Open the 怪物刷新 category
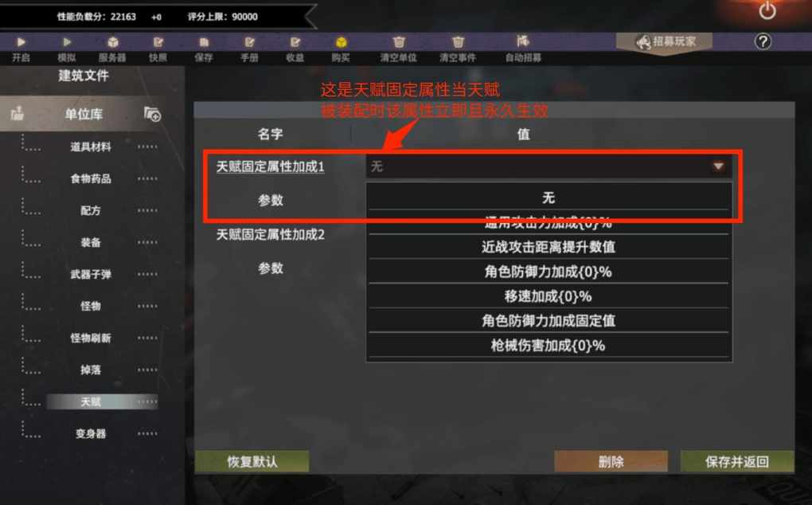Viewport: 812px width, 505px height. click(91, 338)
